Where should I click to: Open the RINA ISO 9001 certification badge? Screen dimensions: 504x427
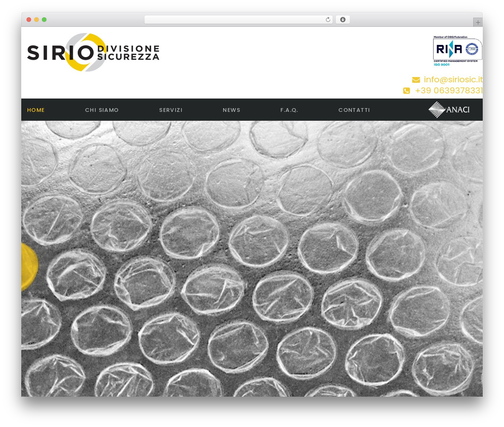pos(458,51)
